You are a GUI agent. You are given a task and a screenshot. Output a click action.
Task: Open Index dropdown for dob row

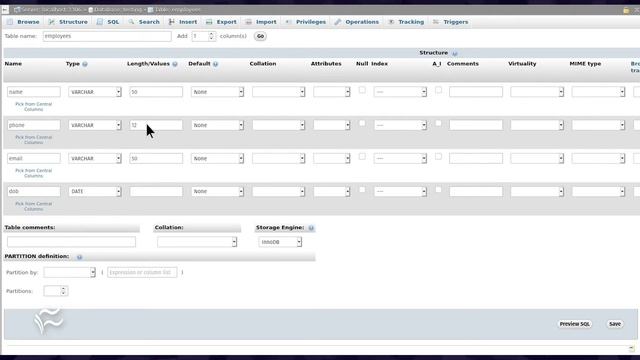click(400, 191)
